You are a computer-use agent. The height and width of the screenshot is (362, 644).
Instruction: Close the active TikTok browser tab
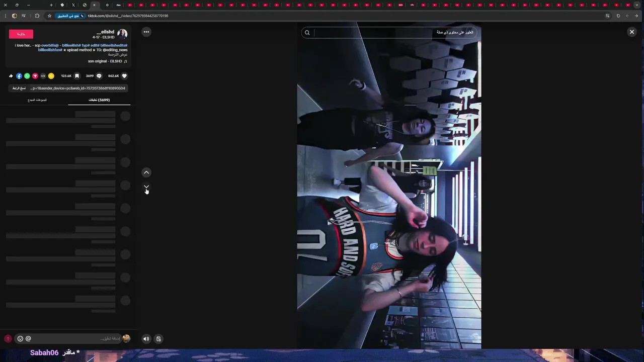[x=94, y=5]
